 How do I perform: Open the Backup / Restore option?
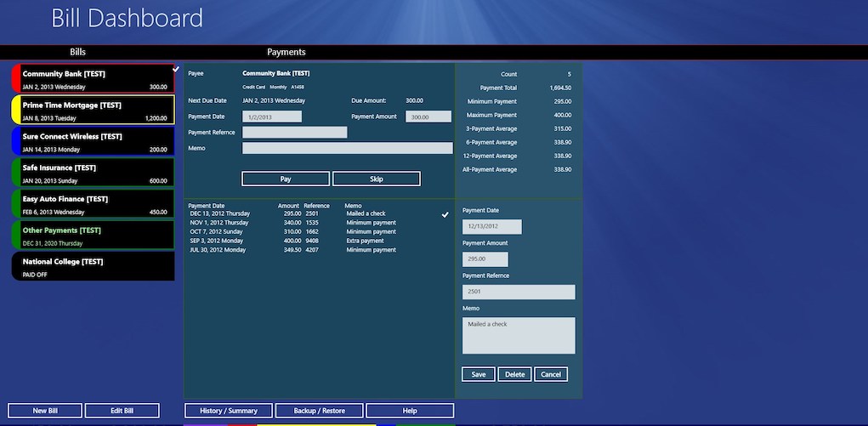(319, 411)
